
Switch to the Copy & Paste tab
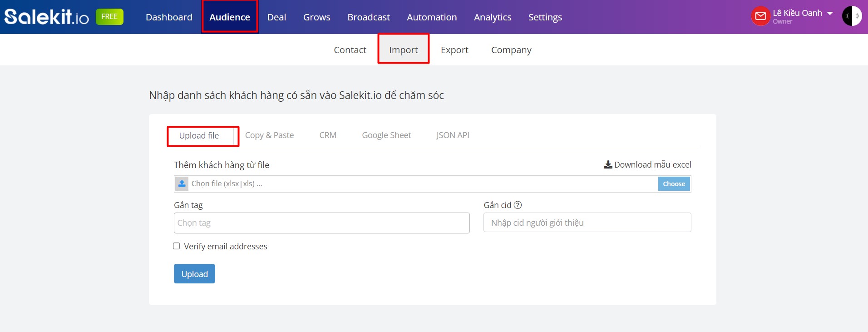[x=269, y=135]
